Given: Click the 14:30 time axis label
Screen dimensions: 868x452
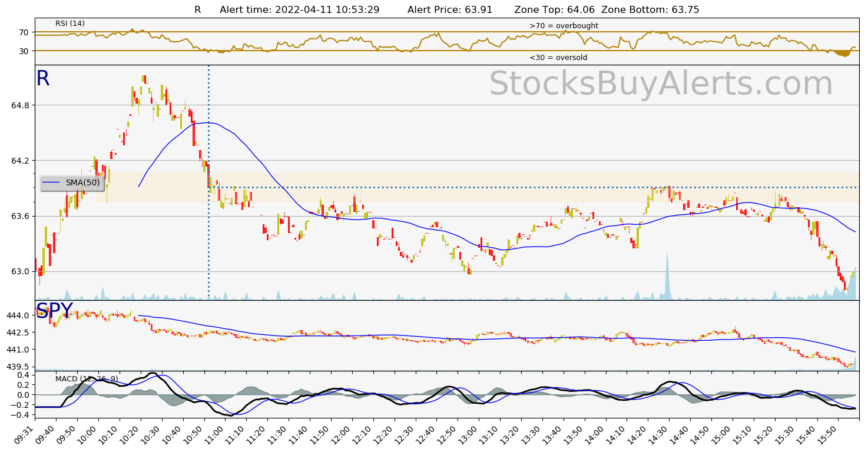Looking at the screenshot, I should [x=658, y=433].
